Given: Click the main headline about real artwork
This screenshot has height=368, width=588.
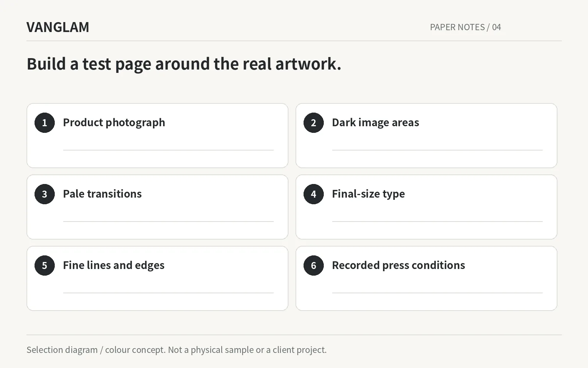Looking at the screenshot, I should (184, 64).
